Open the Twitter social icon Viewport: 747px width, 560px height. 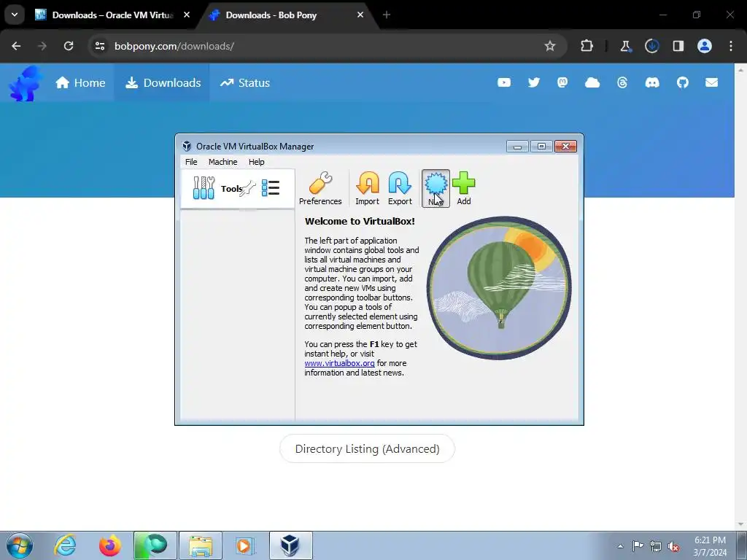pyautogui.click(x=533, y=83)
